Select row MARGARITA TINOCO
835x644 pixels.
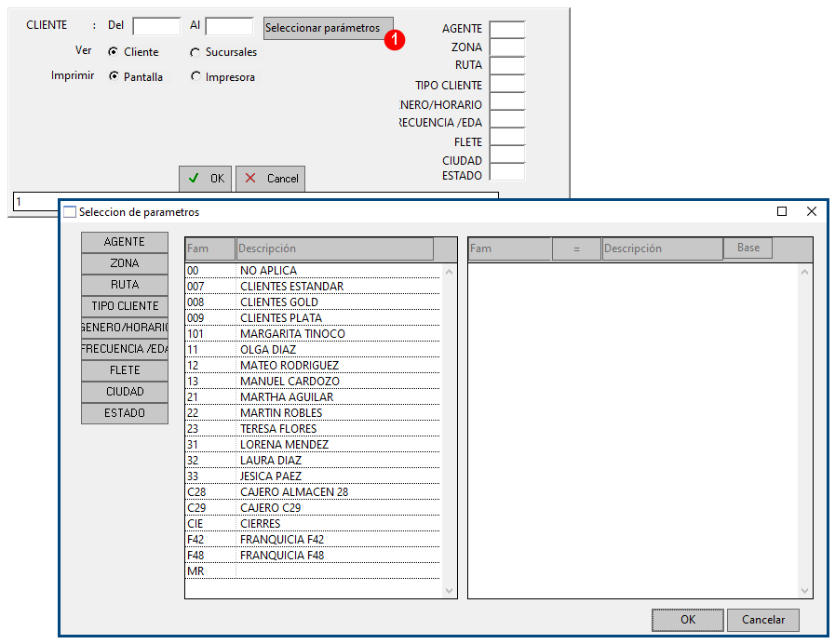(x=313, y=334)
